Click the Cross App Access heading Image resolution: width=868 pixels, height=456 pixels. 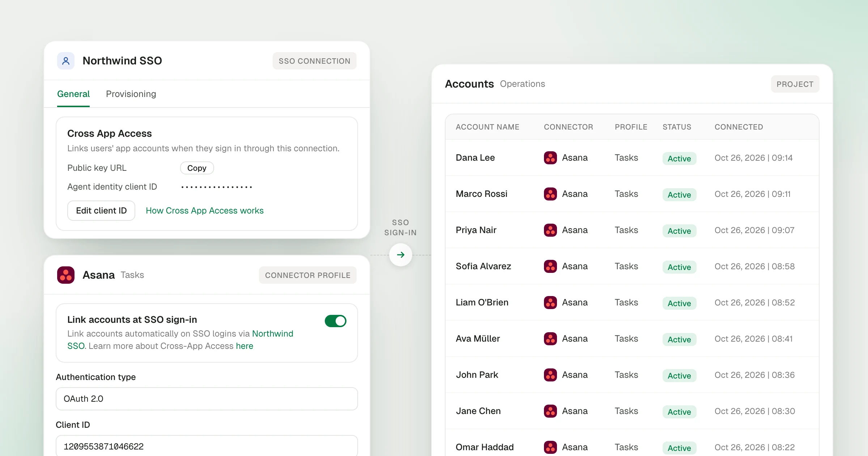[x=110, y=134]
